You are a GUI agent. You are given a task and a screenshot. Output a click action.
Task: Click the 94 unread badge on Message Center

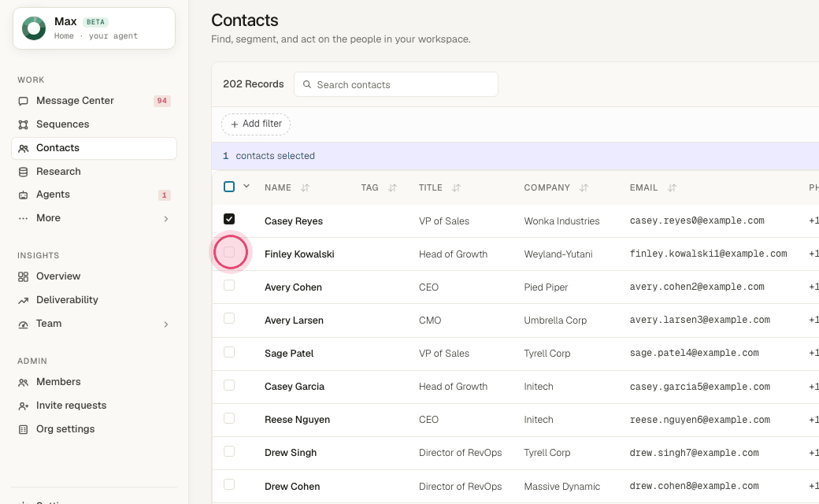point(162,101)
